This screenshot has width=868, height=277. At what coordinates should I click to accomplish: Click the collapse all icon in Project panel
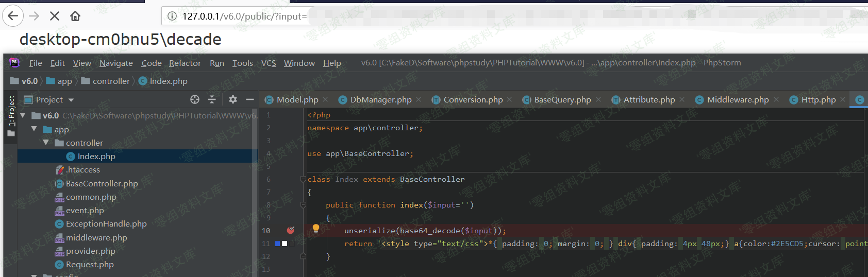212,99
